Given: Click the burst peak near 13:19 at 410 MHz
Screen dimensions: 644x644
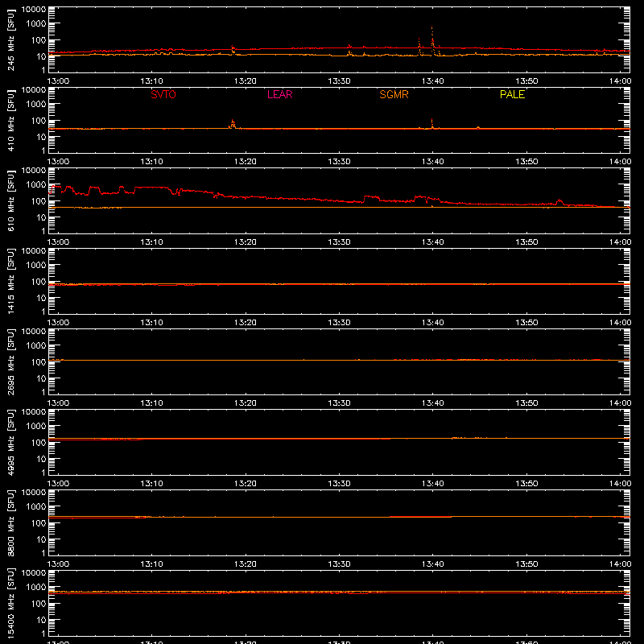Looking at the screenshot, I should 233,123.
